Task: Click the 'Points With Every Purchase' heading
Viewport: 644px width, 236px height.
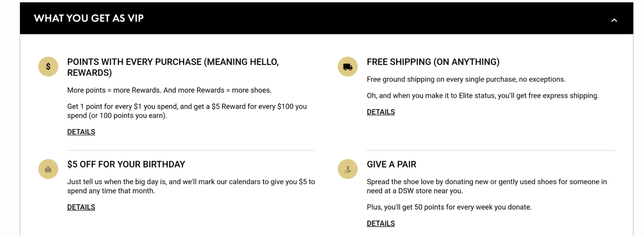Action: pyautogui.click(x=173, y=67)
